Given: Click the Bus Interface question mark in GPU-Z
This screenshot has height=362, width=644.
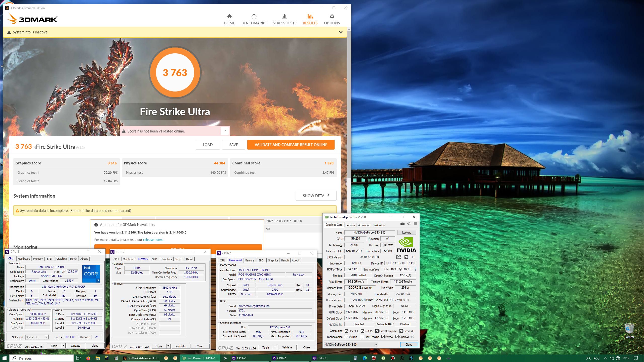Looking at the screenshot, I should 415,269.
